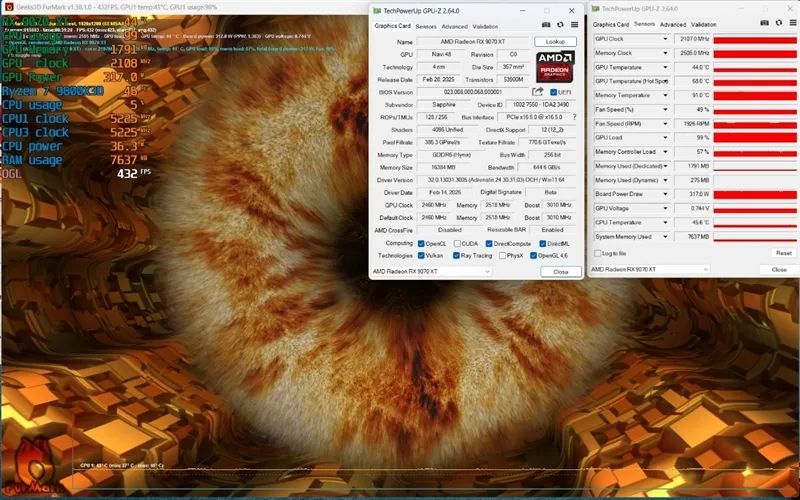Open the GPU Clock sensor dropdown
The image size is (800, 500).
click(665, 39)
